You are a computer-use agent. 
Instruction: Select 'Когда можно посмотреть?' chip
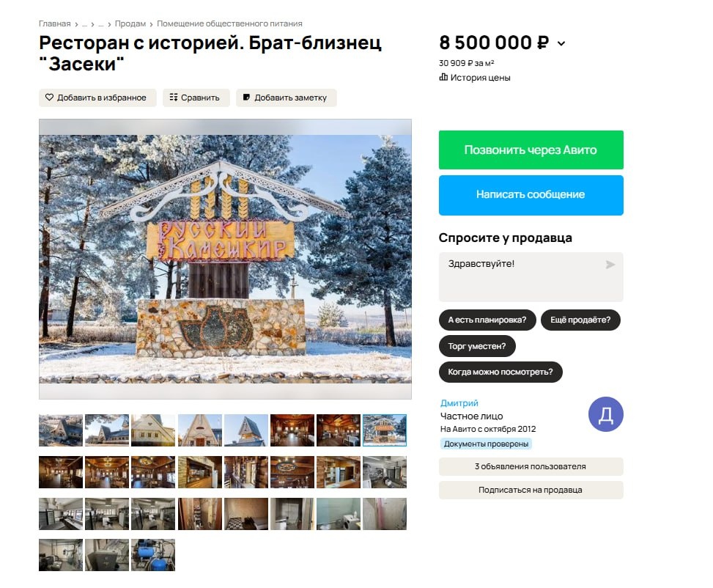pyautogui.click(x=500, y=372)
